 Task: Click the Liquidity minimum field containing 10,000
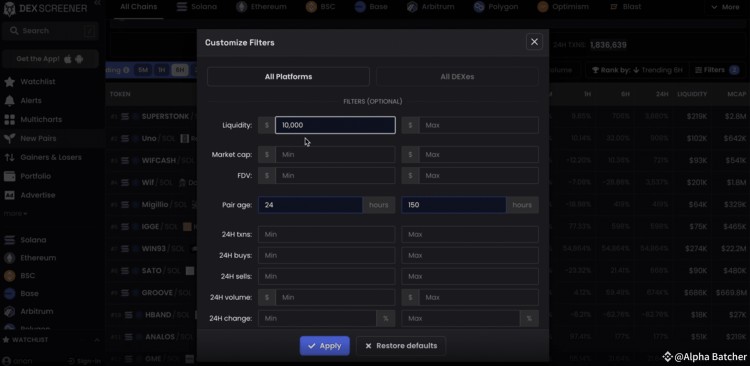click(335, 125)
